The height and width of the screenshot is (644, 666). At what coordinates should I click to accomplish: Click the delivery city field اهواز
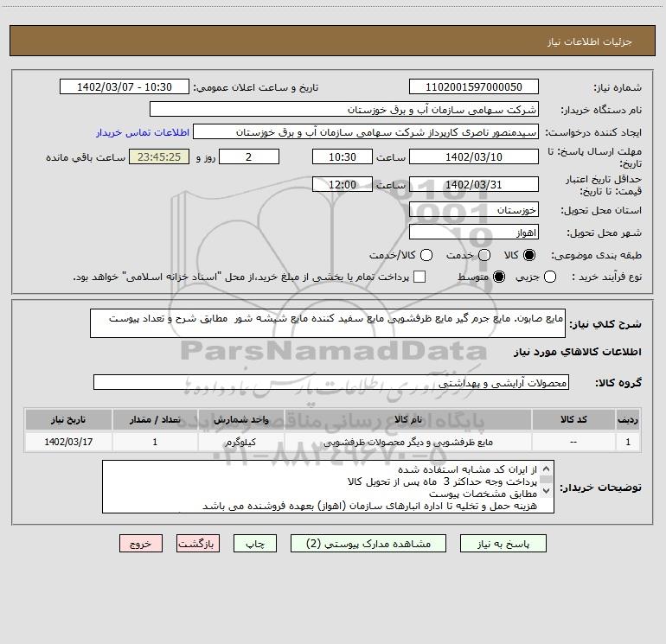(474, 233)
